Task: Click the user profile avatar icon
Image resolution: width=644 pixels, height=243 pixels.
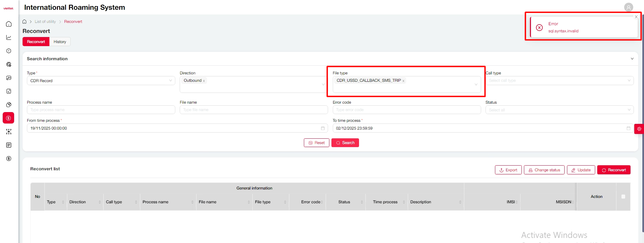Action: [x=628, y=7]
